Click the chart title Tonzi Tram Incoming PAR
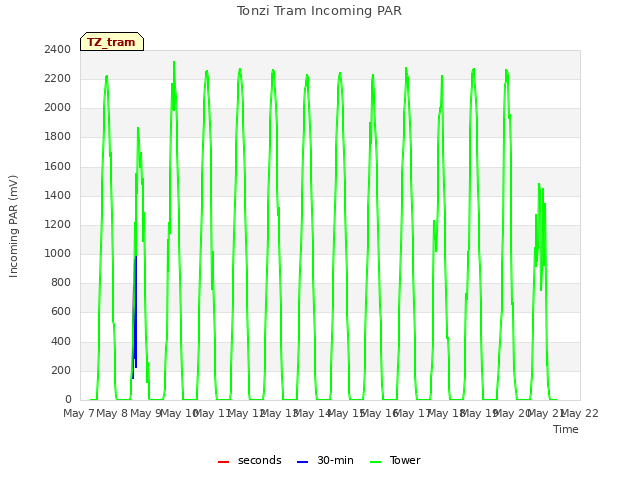The height and width of the screenshot is (480, 640). coord(319,11)
